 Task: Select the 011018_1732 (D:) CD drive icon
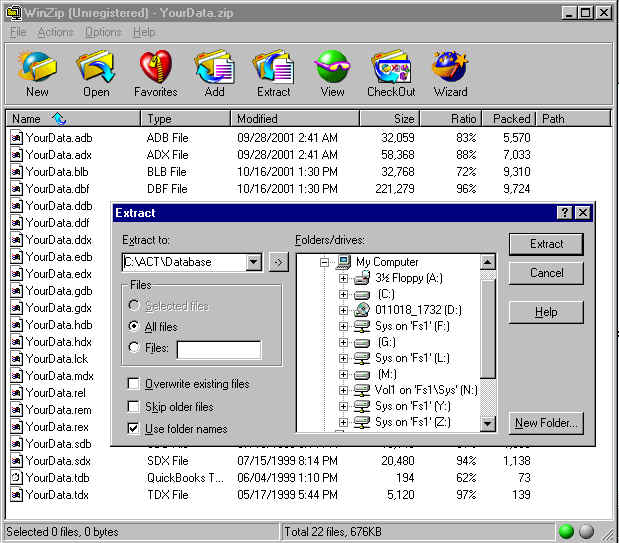[362, 310]
